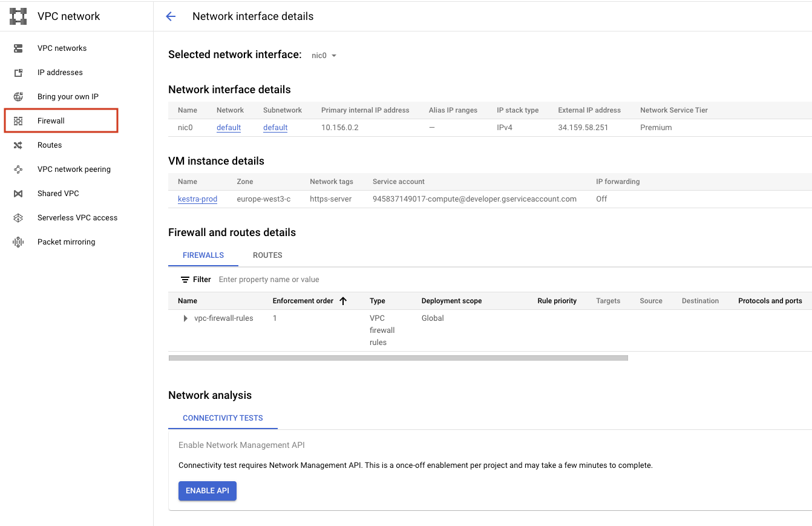Click the VPC network peering icon
Screen dimensions: 812x526
click(18, 169)
